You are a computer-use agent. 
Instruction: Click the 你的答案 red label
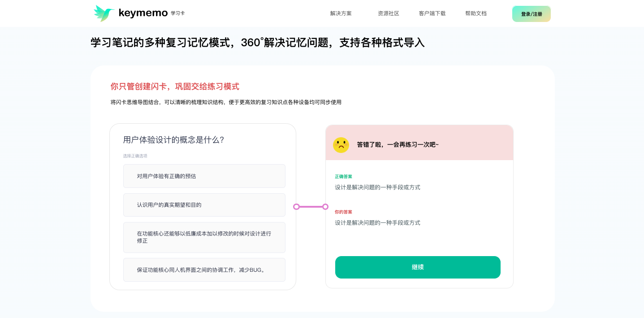(x=343, y=212)
